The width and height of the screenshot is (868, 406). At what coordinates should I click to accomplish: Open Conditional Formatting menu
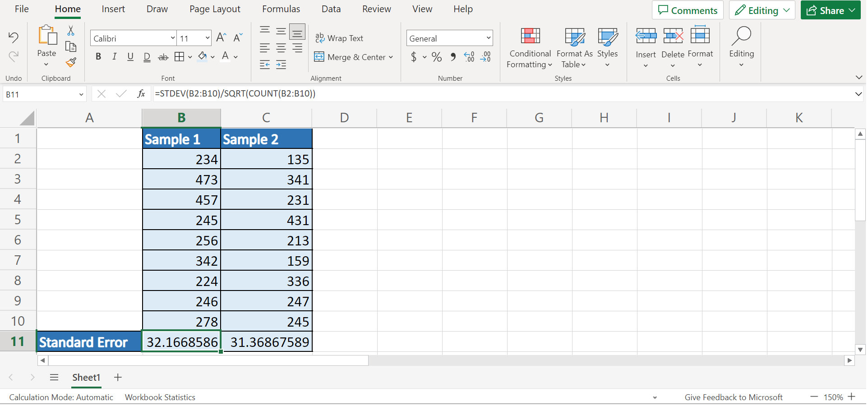tap(530, 48)
